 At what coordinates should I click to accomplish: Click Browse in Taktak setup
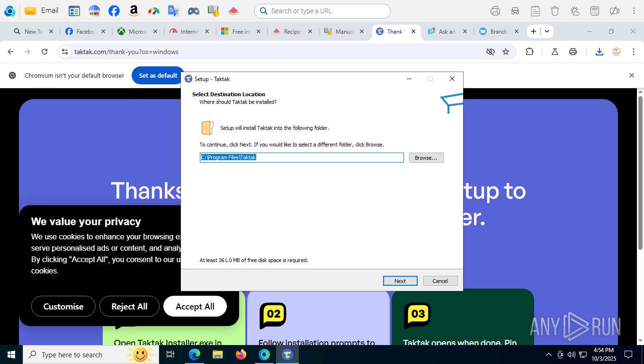426,158
